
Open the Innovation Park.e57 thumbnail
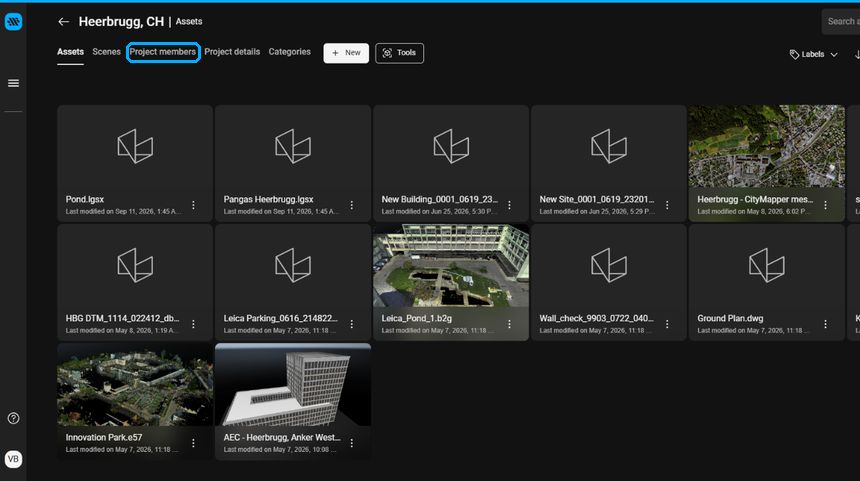point(135,384)
